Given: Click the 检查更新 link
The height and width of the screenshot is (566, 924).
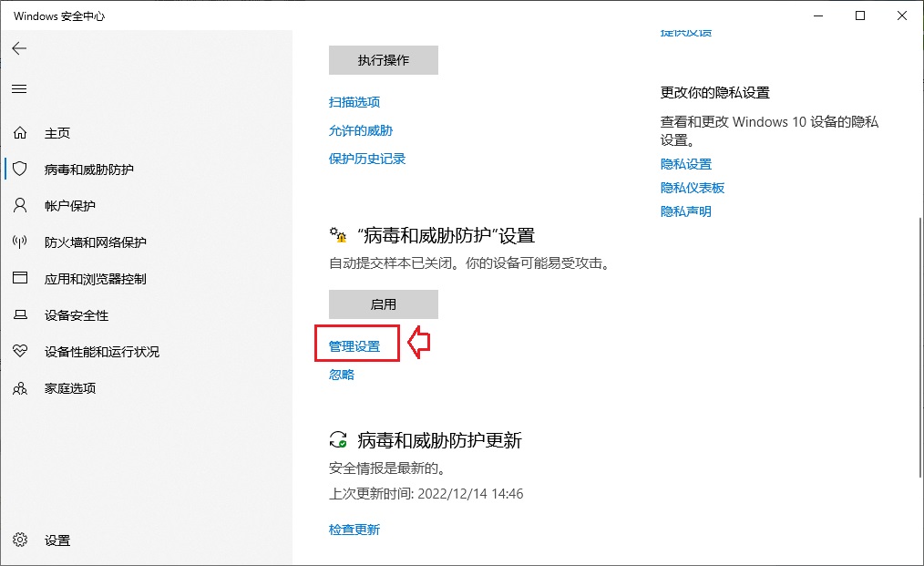Looking at the screenshot, I should point(354,530).
